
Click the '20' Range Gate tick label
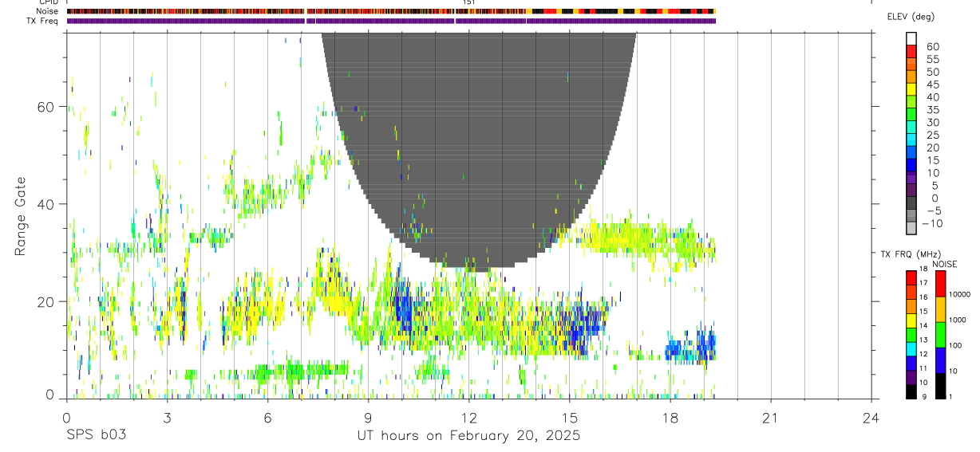(x=47, y=301)
